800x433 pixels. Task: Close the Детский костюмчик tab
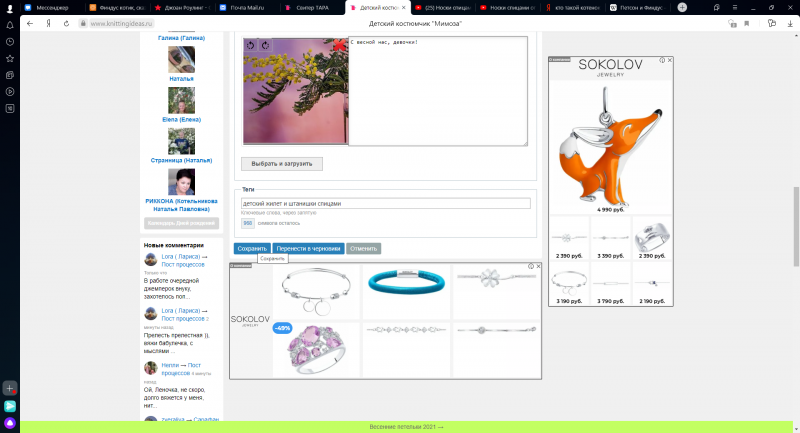[x=404, y=8]
